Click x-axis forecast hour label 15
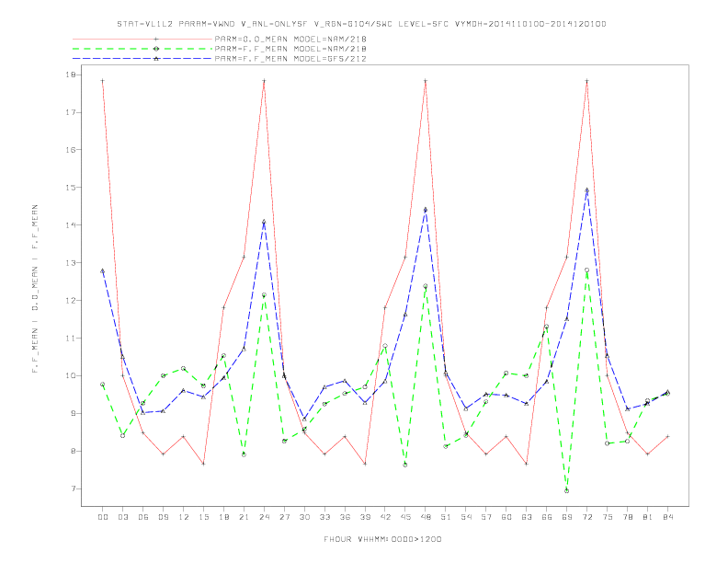Image resolution: width=728 pixels, height=563 pixels. point(203,517)
